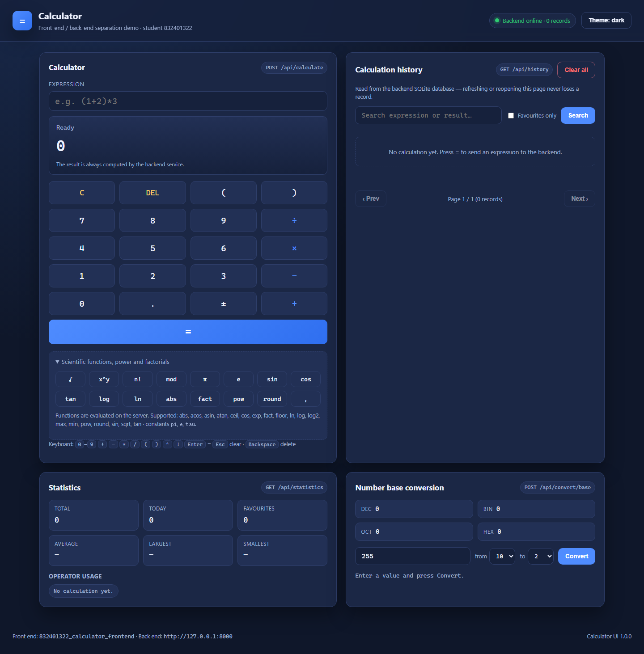
Task: Enable the Favourites only checkbox
Action: [x=511, y=115]
